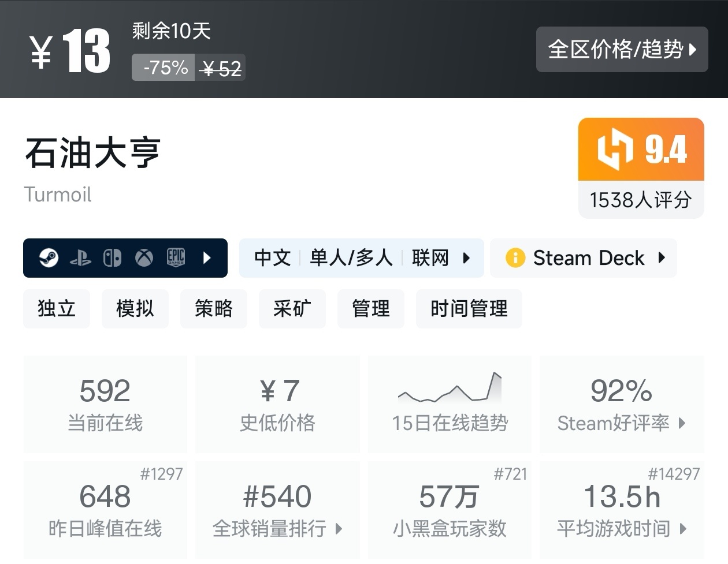Click the PlayStation platform icon
This screenshot has width=728, height=564.
[81, 258]
